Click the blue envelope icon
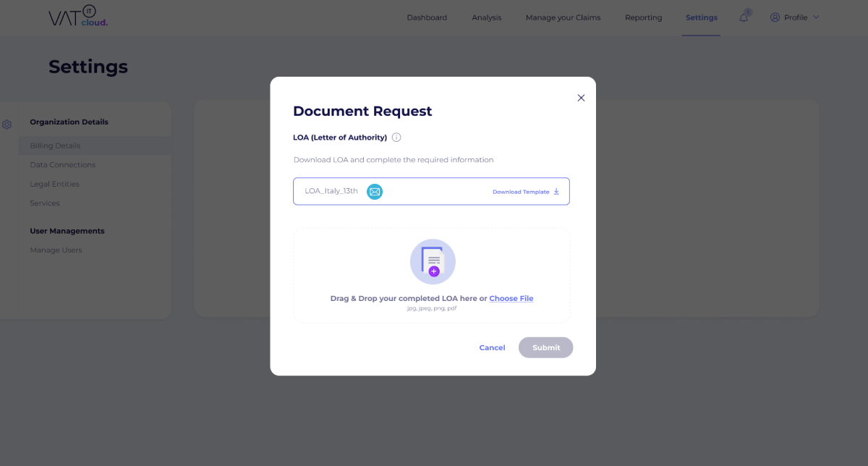The image size is (868, 466). [375, 192]
